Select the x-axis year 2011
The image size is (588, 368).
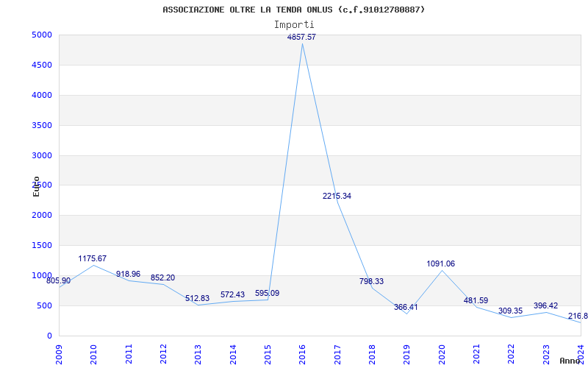129,355
